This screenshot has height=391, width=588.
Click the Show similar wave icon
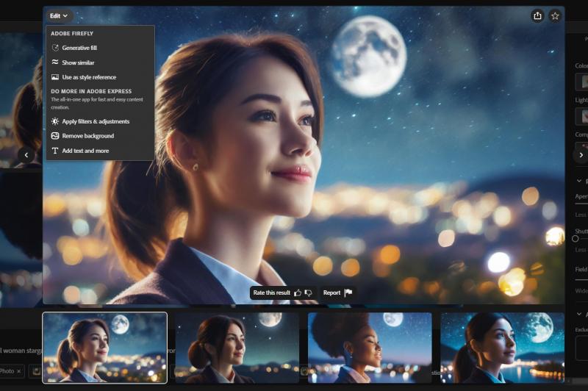(55, 62)
